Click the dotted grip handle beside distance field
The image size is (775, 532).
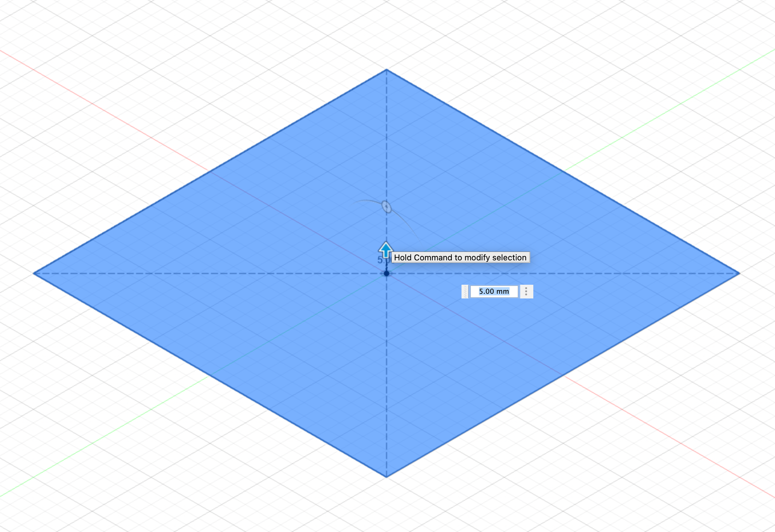click(465, 292)
